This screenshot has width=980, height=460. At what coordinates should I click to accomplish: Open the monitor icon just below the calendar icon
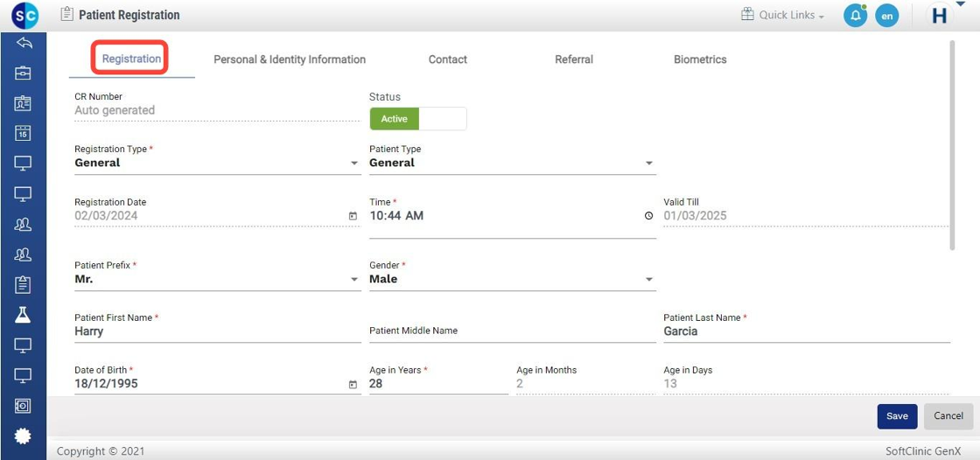pyautogui.click(x=23, y=164)
